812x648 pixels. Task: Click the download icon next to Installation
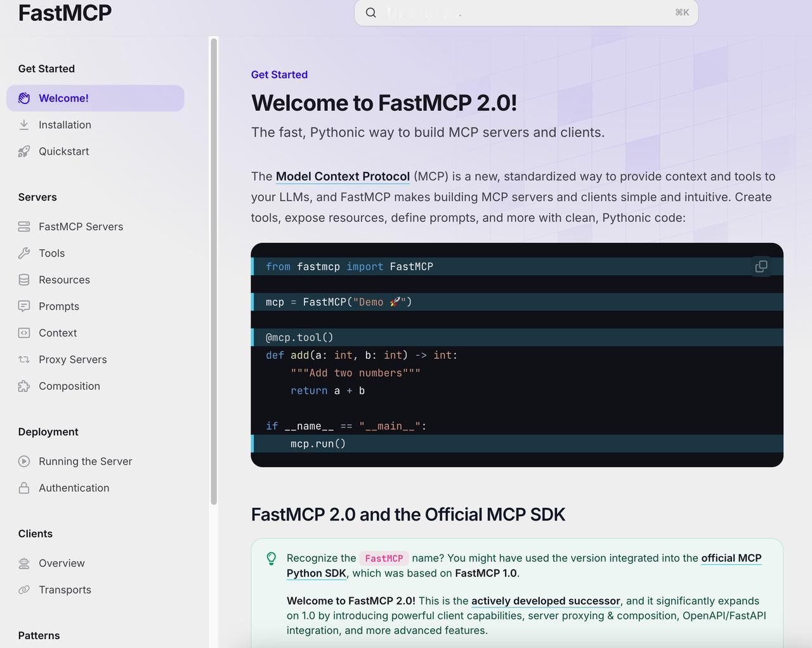(x=24, y=125)
